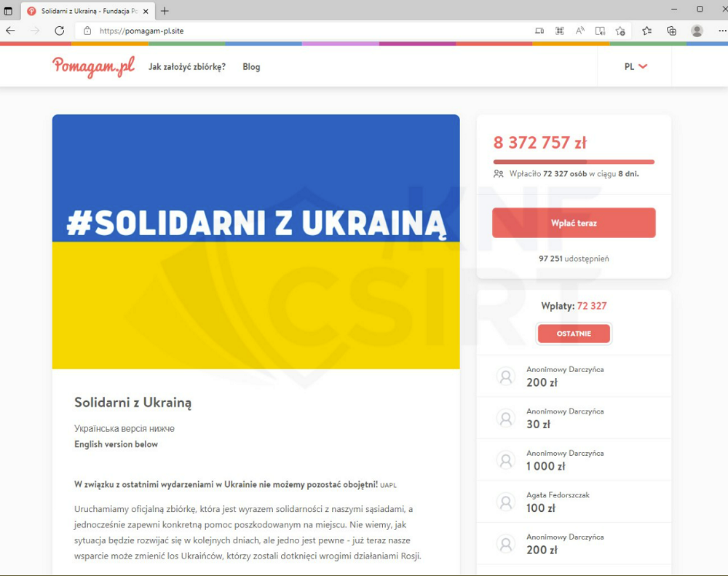
Task: Click the Wpłać teraz donate button
Action: 574,223
